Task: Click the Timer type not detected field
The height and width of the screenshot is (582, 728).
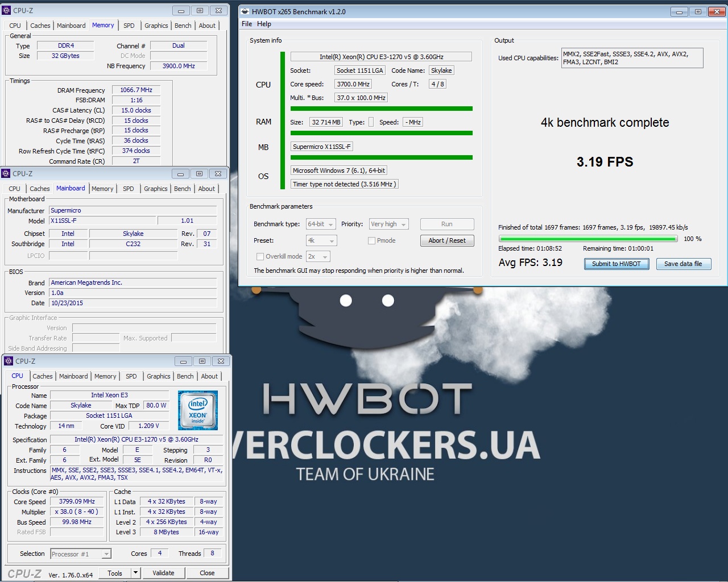Action: click(344, 184)
